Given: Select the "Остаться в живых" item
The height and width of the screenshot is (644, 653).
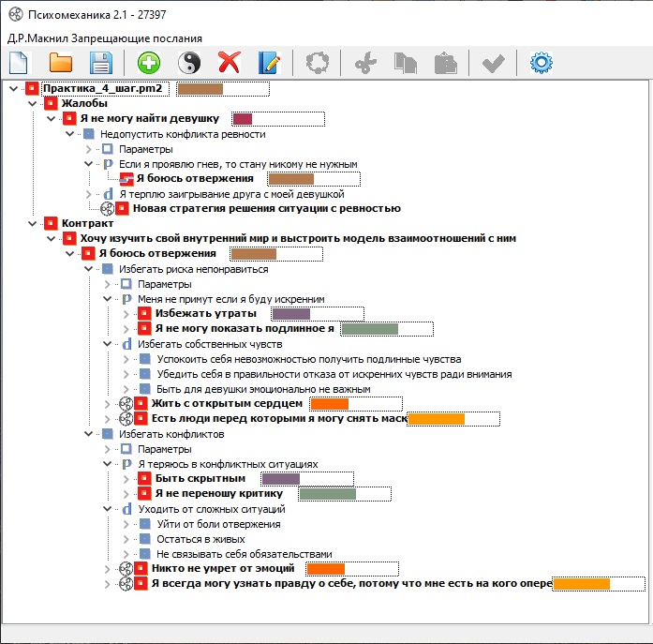Looking at the screenshot, I should point(200,539).
